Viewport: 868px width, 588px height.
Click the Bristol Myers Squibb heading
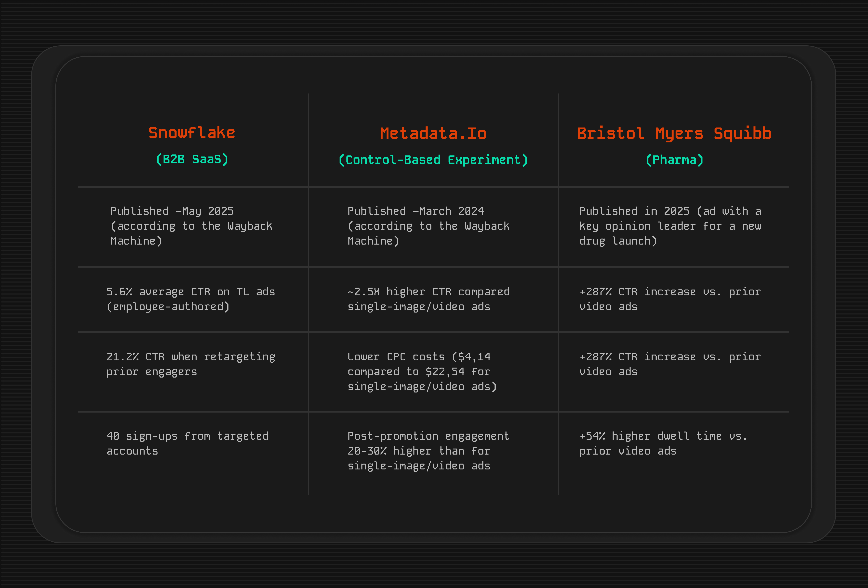click(x=674, y=134)
